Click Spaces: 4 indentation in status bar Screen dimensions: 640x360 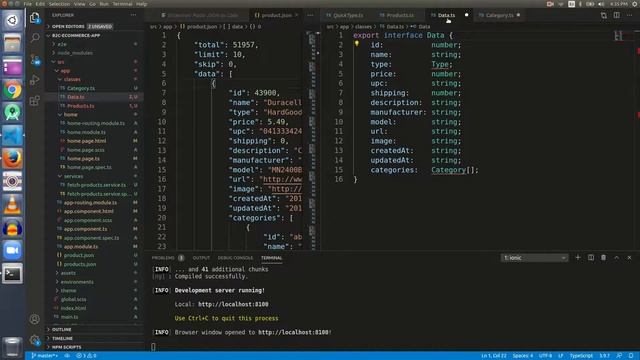523,356
